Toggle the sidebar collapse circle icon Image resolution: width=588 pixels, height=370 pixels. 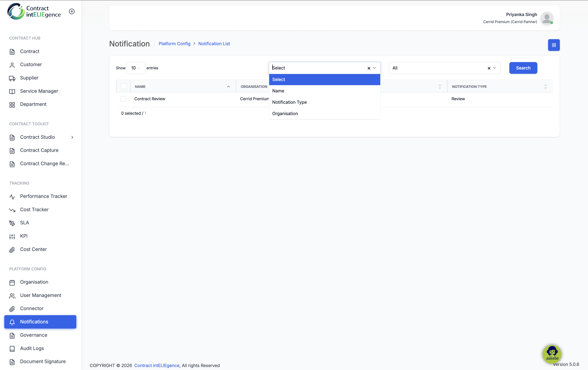click(72, 12)
